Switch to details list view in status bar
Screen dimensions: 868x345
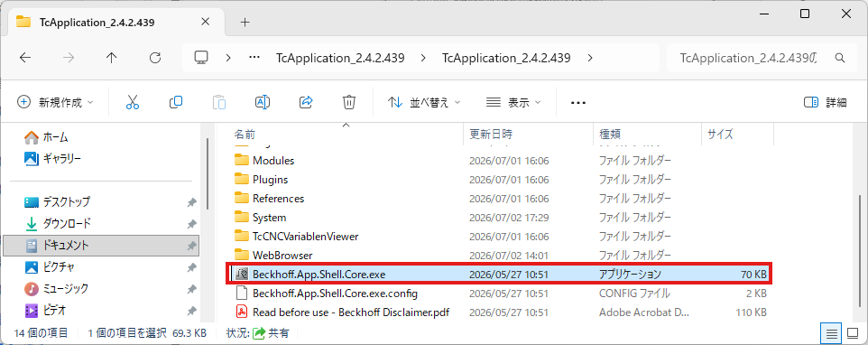click(831, 333)
